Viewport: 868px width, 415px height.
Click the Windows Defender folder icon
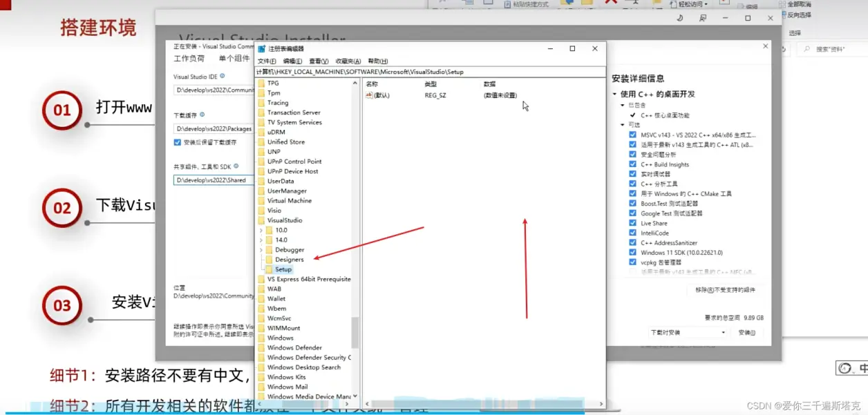tap(261, 348)
